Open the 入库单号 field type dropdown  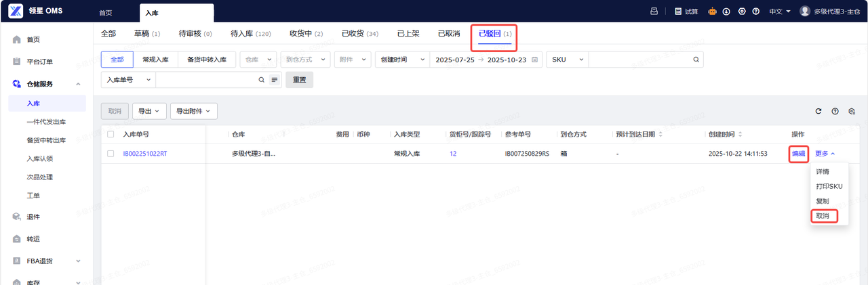coord(128,80)
